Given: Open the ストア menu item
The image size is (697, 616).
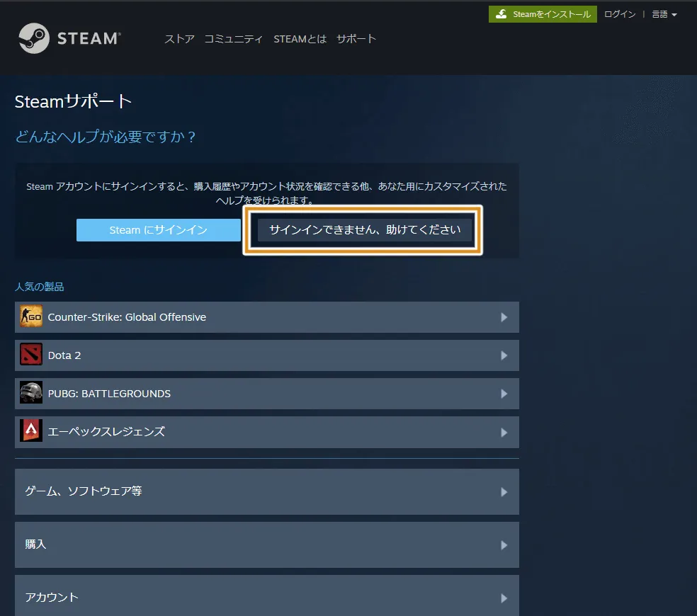Looking at the screenshot, I should pyautogui.click(x=178, y=39).
